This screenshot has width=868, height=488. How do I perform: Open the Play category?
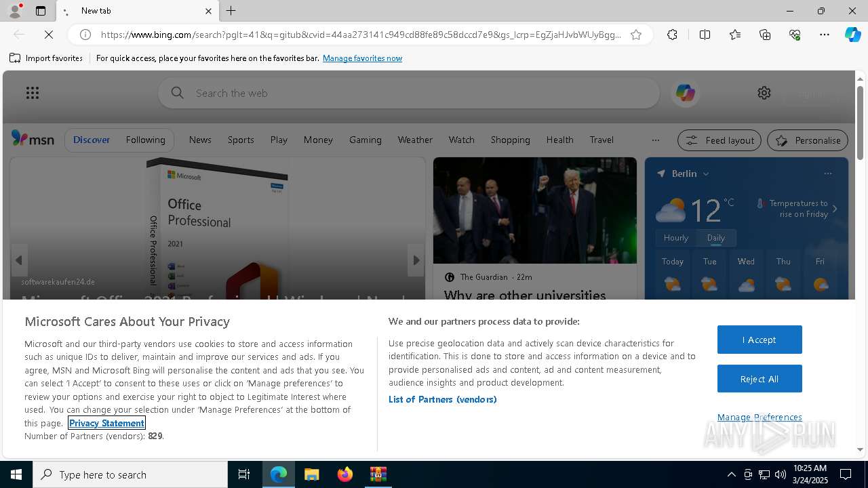tap(279, 140)
